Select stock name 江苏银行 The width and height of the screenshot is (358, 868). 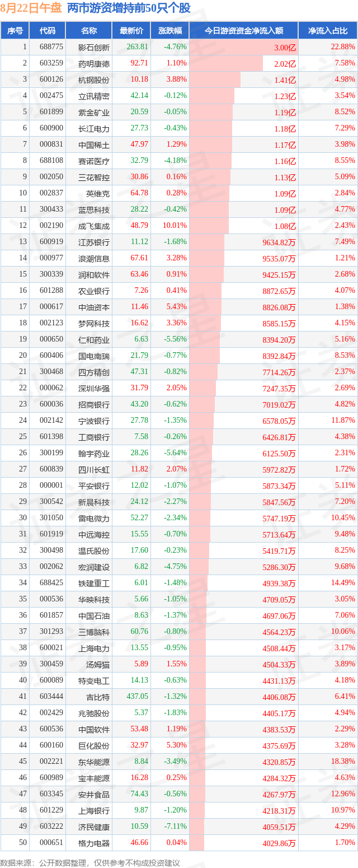(x=94, y=242)
